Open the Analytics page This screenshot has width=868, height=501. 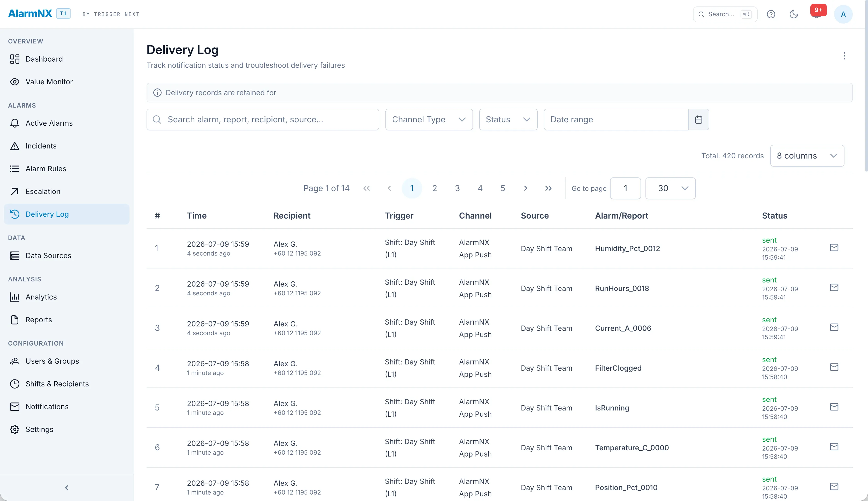pos(66,297)
